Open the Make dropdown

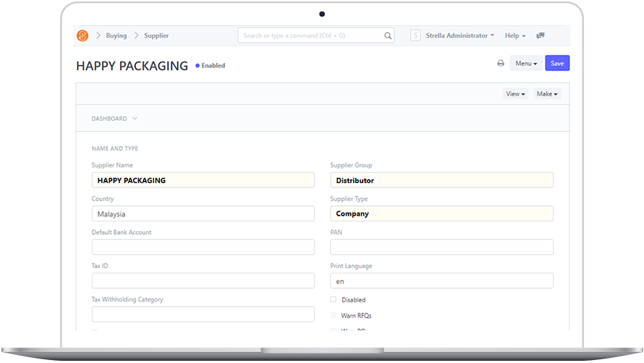(547, 94)
